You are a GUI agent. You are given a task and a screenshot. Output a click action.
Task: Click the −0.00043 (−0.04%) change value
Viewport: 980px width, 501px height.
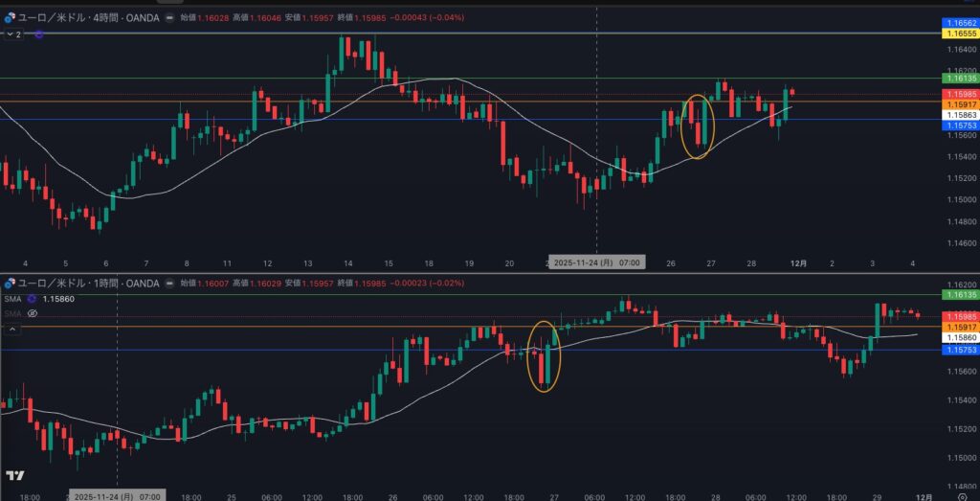tap(427, 18)
